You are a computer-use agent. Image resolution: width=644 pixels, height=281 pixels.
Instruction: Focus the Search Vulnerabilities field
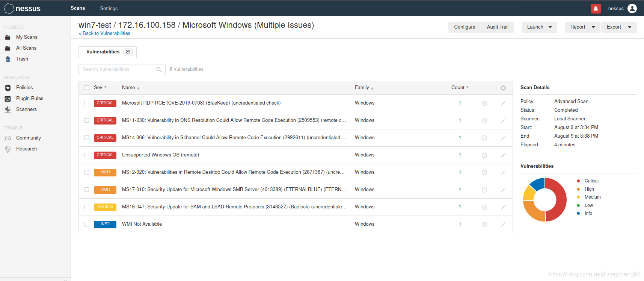(x=122, y=70)
